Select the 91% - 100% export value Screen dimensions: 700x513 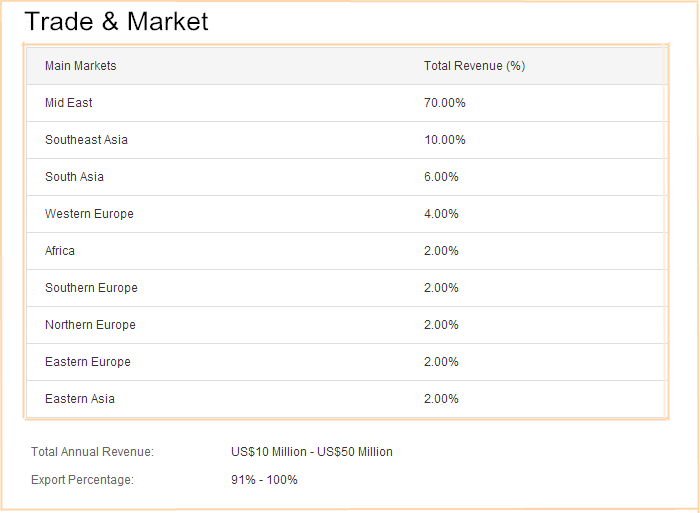point(264,480)
